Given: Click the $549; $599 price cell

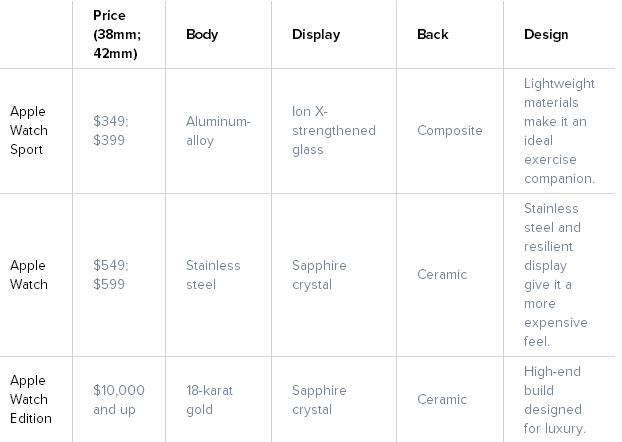Looking at the screenshot, I should (111, 275).
